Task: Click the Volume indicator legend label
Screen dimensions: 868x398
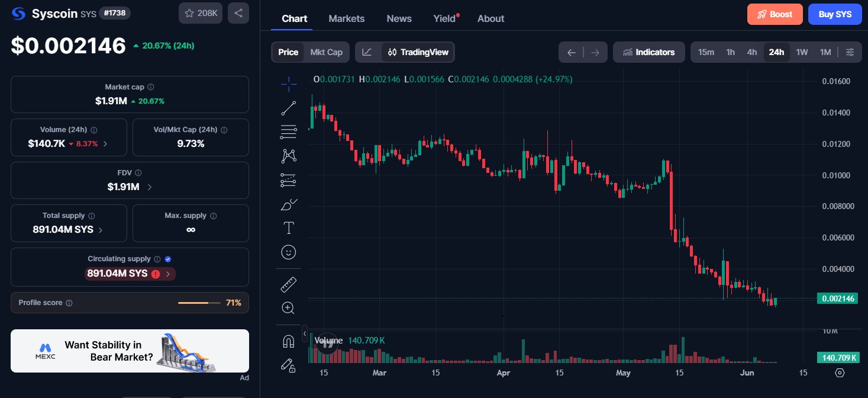Action: [328, 341]
